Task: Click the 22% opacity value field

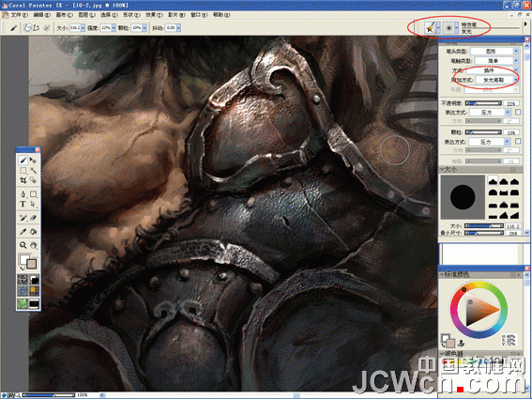Action: (511, 103)
